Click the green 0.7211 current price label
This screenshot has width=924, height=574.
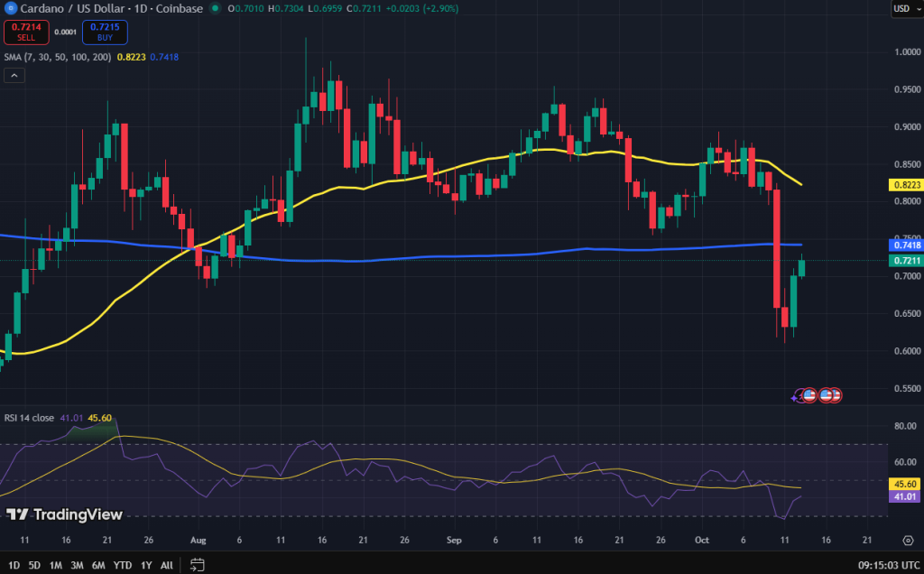[x=906, y=261]
